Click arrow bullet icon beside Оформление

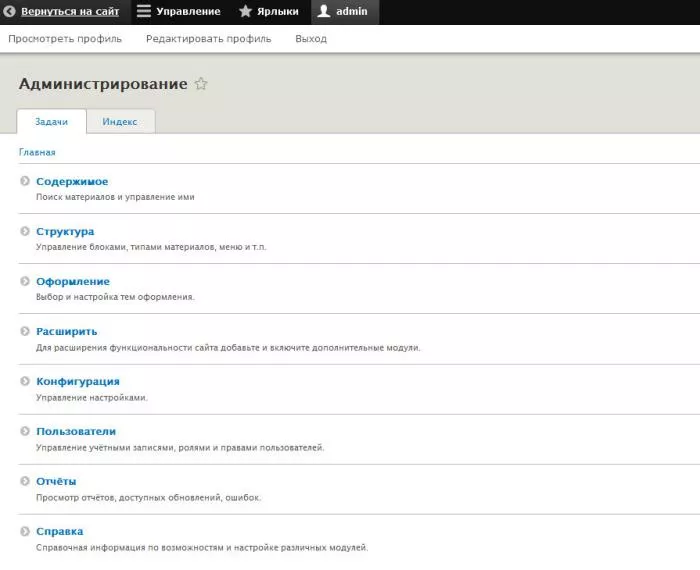pos(25,281)
